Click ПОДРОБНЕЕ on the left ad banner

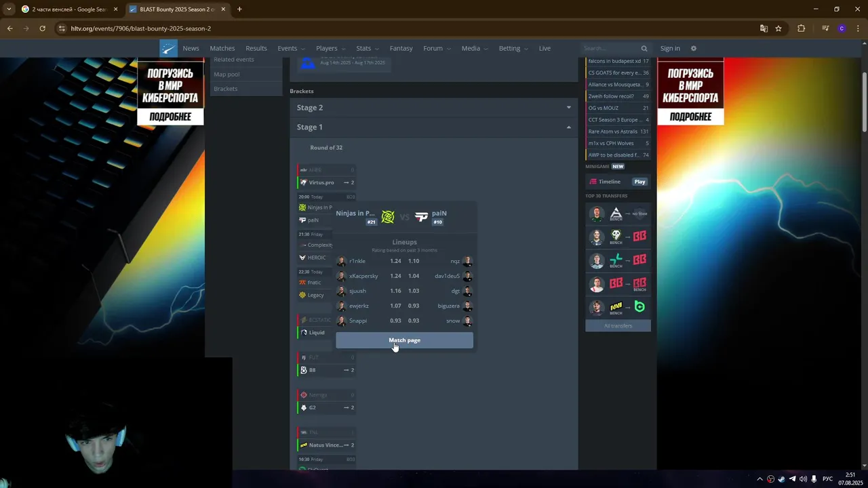(170, 117)
